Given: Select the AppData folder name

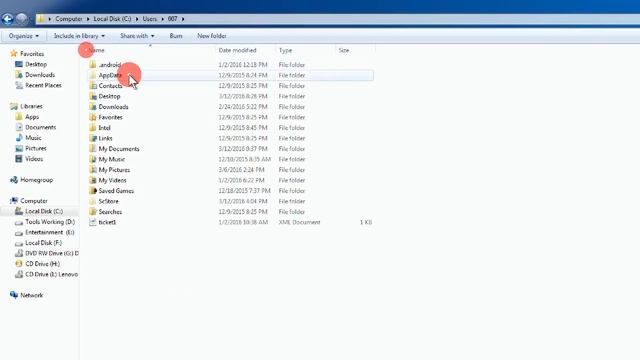Looking at the screenshot, I should 110,75.
